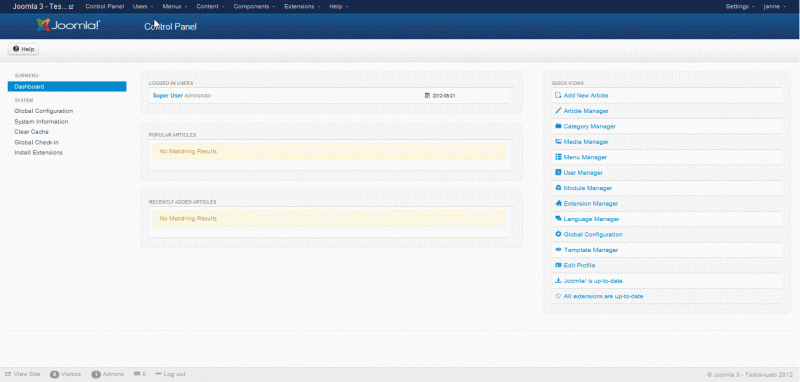Open the Article Manager link
Viewport: 800px width, 382px height.
(x=586, y=111)
